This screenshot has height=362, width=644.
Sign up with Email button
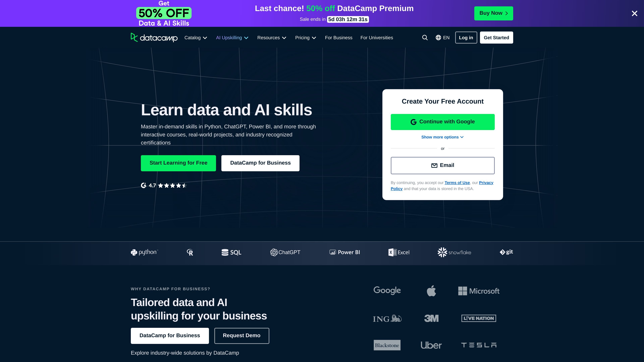pos(443,165)
